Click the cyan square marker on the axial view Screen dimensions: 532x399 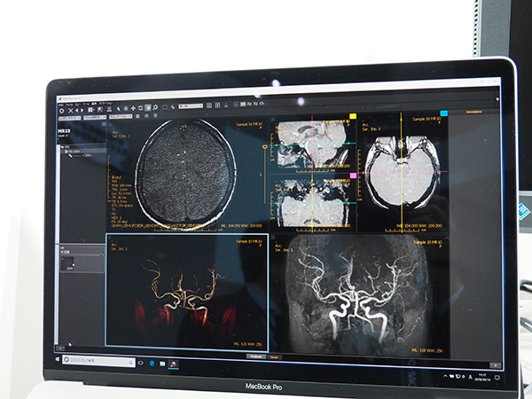click(442, 114)
